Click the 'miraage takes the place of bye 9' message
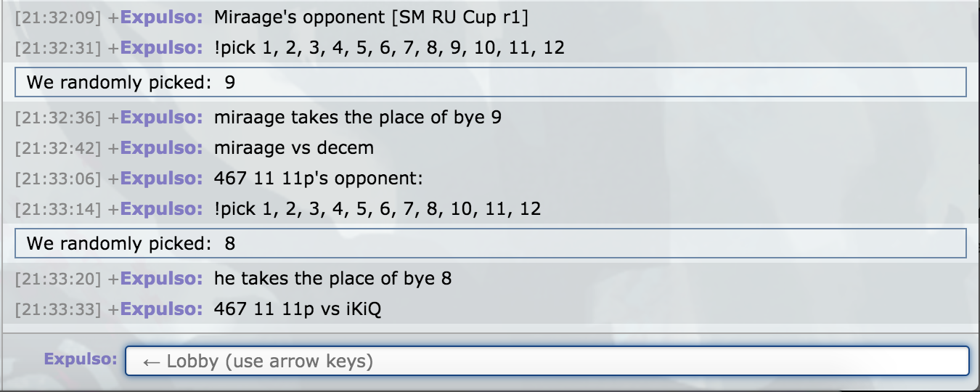The image size is (980, 392). pyautogui.click(x=358, y=117)
